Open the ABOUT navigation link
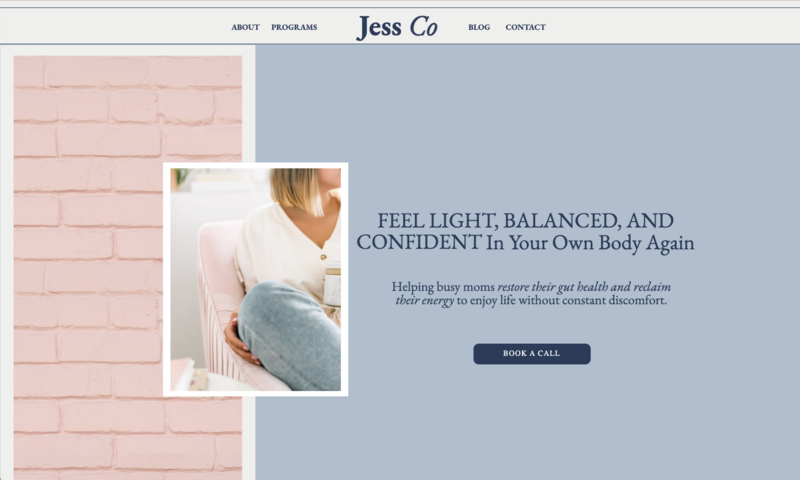Viewport: 800px width, 480px height. tap(245, 27)
